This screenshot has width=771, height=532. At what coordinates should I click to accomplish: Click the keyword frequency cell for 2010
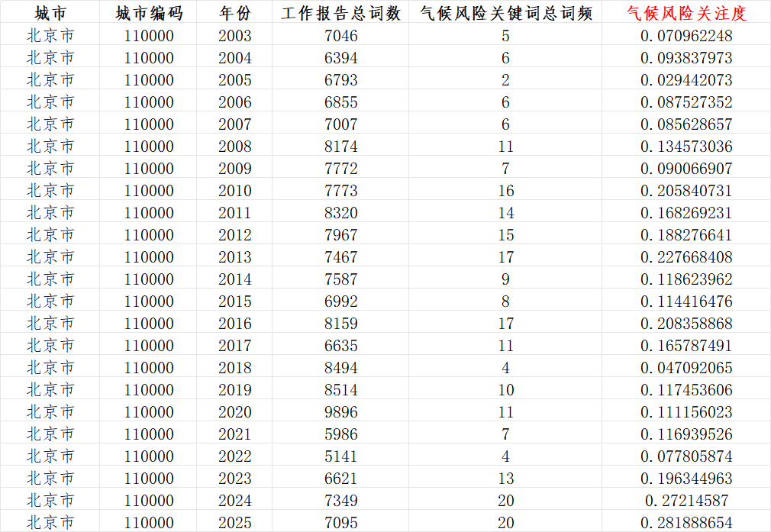point(506,191)
